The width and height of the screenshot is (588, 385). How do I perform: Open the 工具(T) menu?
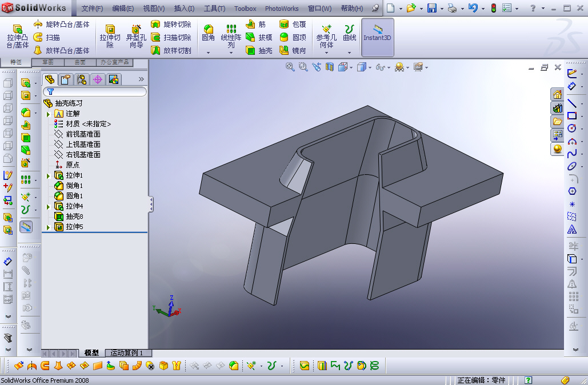click(214, 8)
